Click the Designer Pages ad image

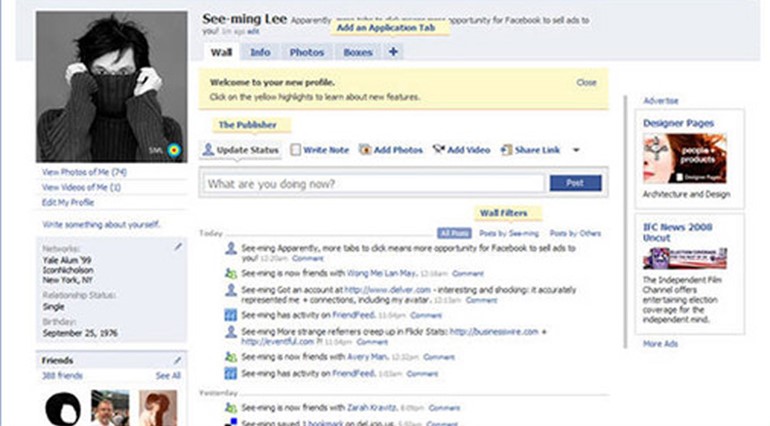[x=685, y=159]
